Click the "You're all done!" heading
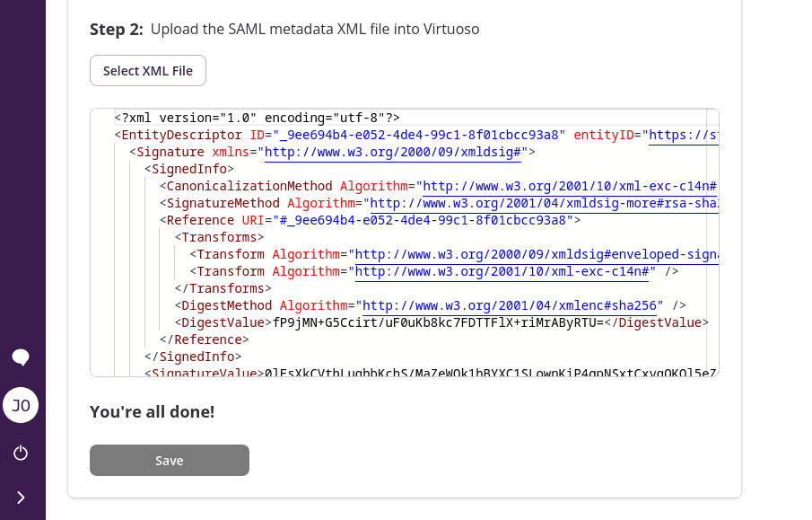This screenshot has width=812, height=520. click(x=152, y=412)
